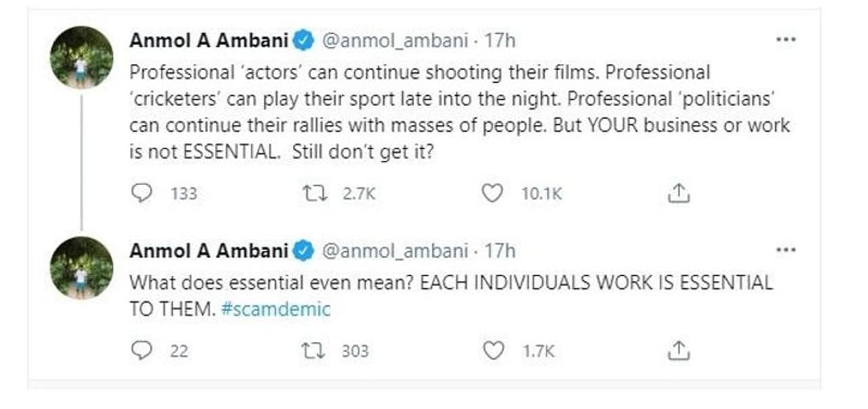868x409 pixels.
Task: Click the 17h timestamp on second tweet
Action: pos(501,251)
